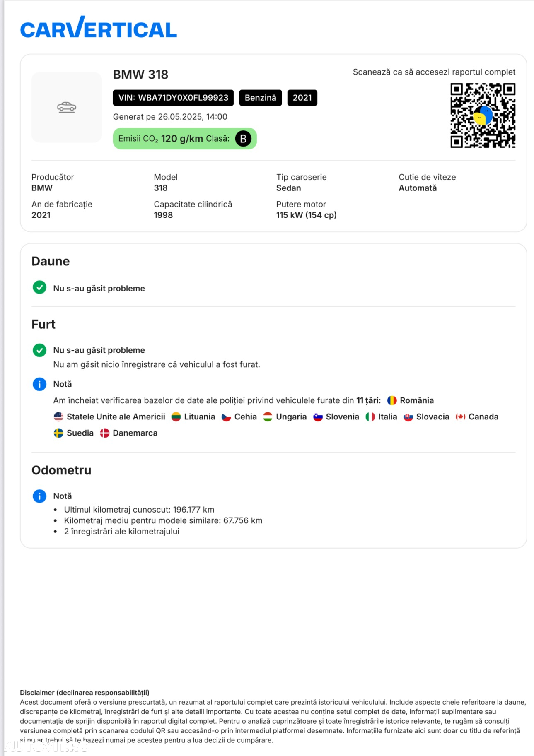Image resolution: width=534 pixels, height=756 pixels.
Task: Click the 'Furt' section heading
Action: click(x=43, y=324)
